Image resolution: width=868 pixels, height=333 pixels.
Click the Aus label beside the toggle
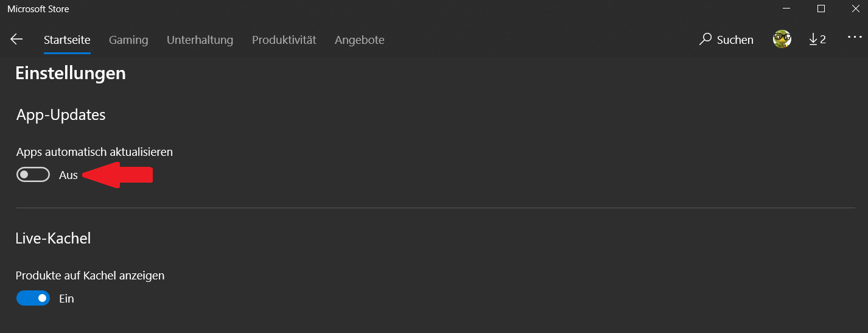click(68, 175)
